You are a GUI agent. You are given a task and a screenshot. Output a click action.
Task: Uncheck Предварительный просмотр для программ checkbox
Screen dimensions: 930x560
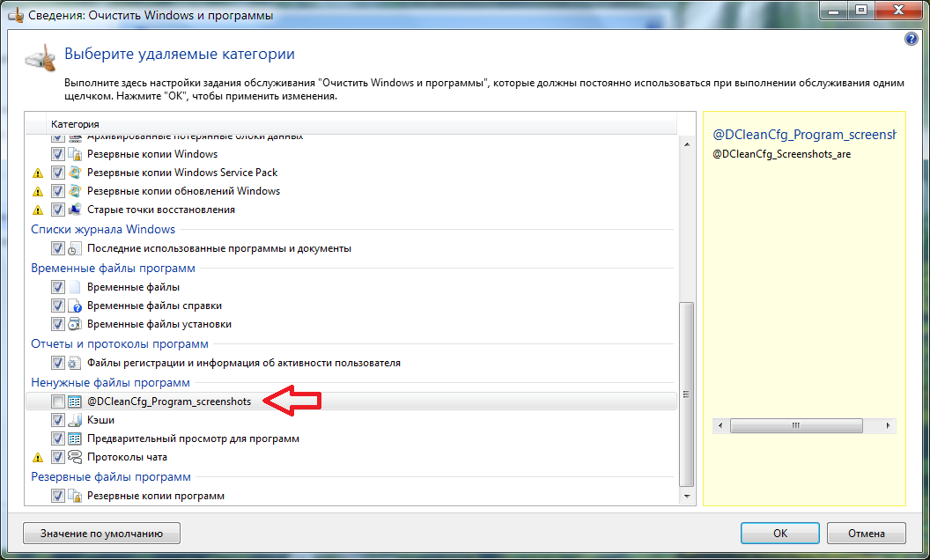click(58, 438)
